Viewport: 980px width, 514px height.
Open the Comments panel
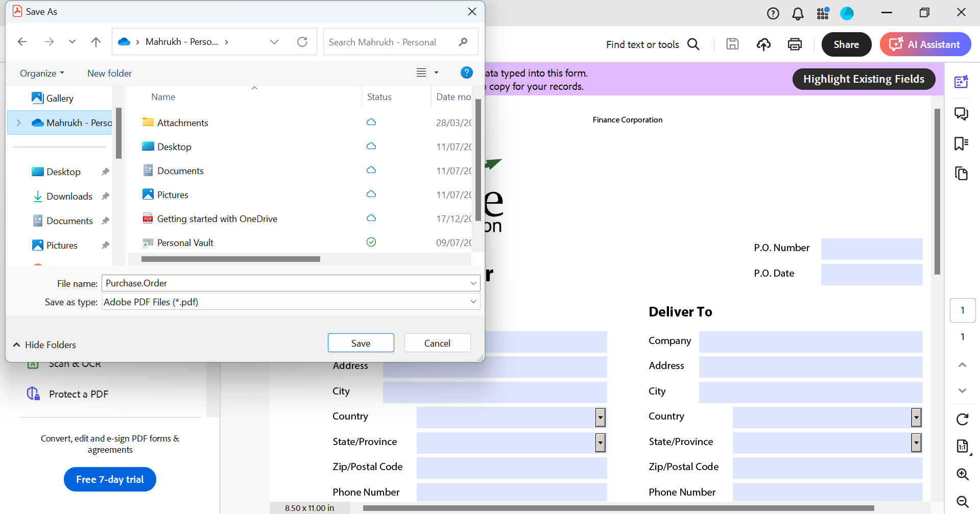[x=962, y=114]
